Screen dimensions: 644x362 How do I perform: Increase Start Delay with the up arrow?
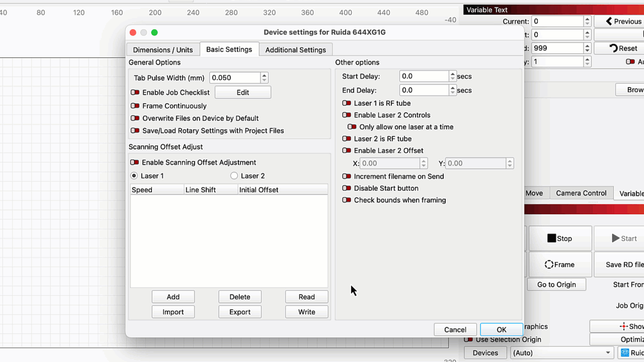click(x=453, y=73)
